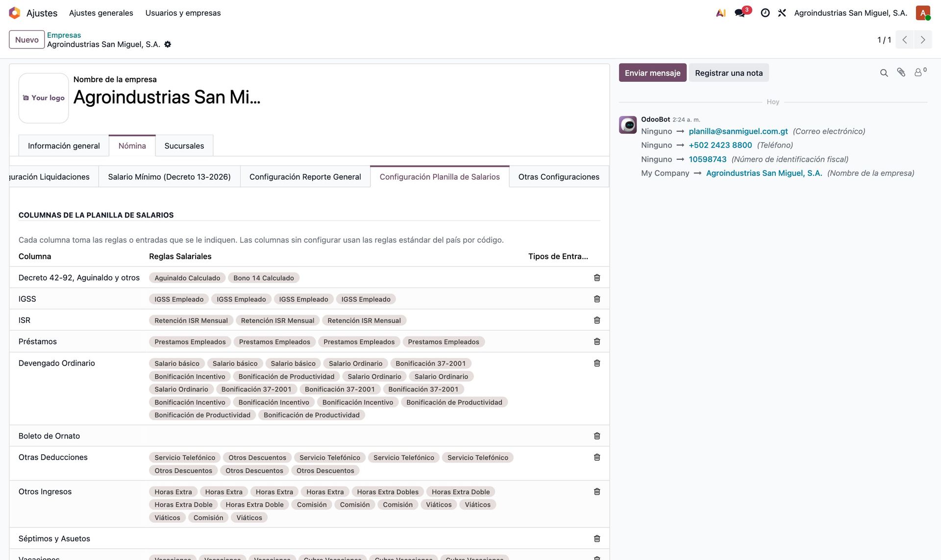Image resolution: width=941 pixels, height=560 pixels.
Task: Open the Odoo app home logo
Action: click(15, 13)
